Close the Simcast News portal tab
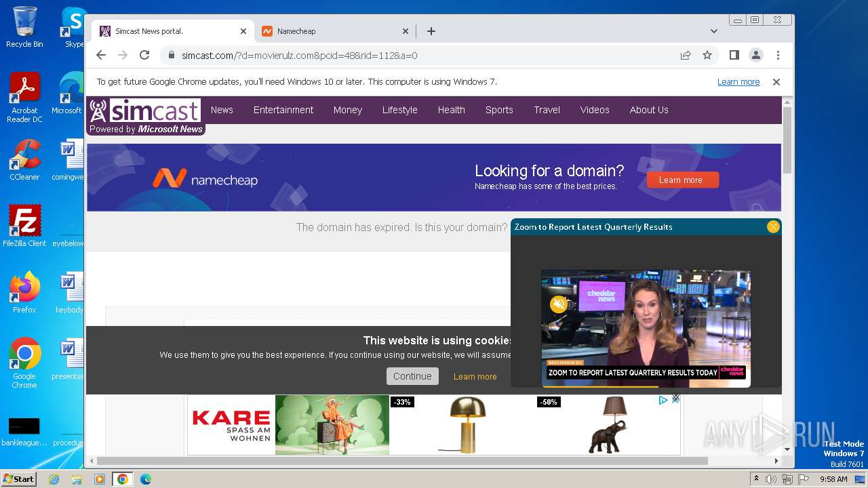Viewport: 868px width, 488px height. [243, 31]
